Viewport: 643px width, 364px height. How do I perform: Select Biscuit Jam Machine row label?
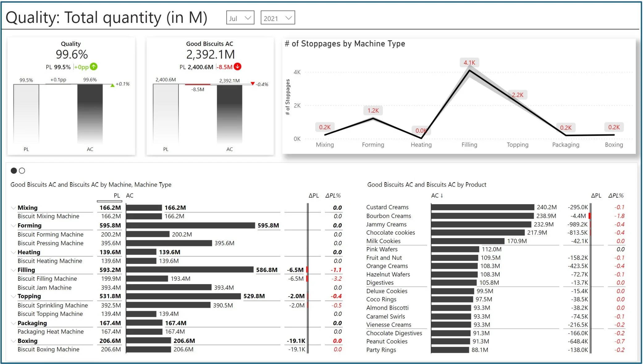[44, 287]
